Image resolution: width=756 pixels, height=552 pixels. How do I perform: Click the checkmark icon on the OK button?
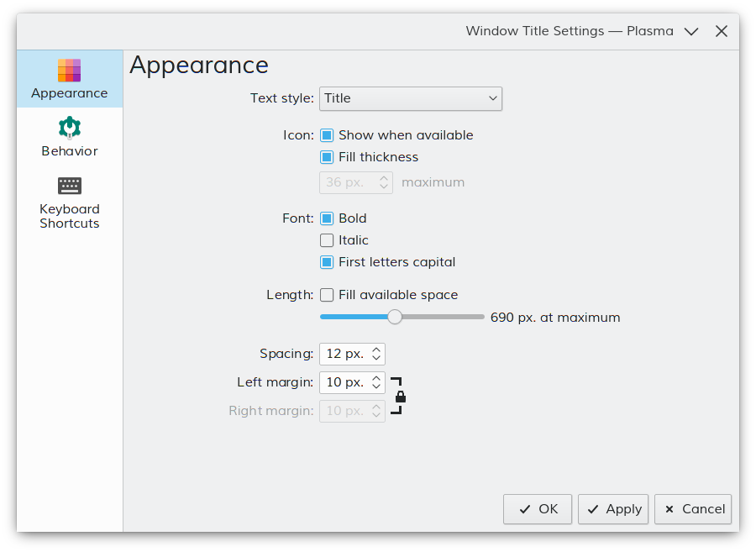click(525, 509)
